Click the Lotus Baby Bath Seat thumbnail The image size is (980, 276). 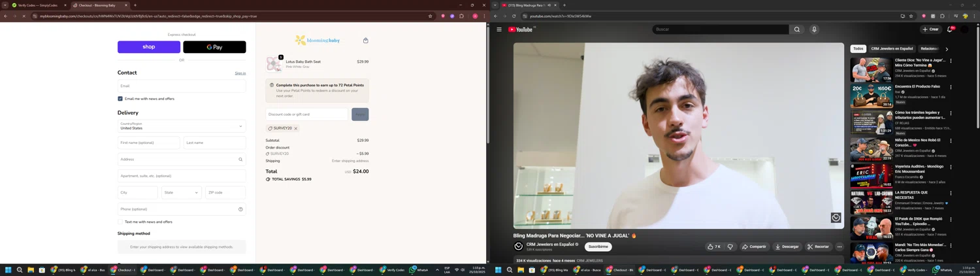274,64
